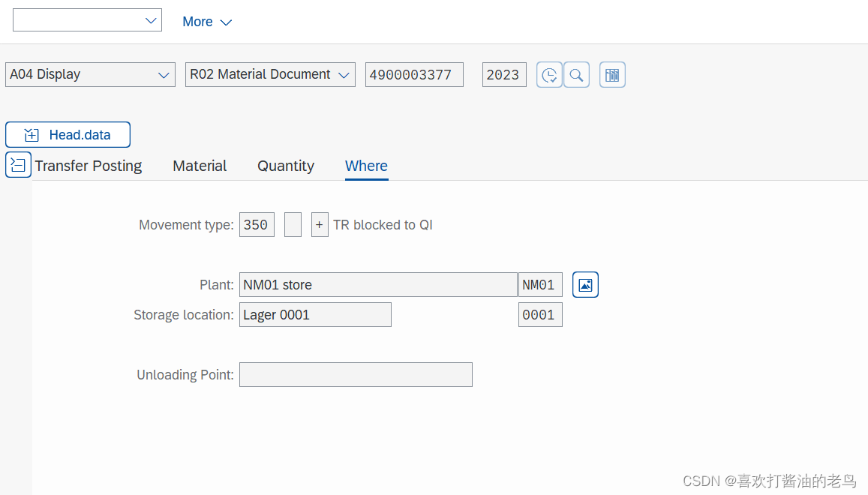This screenshot has height=495, width=868.
Task: Switch to the Quantity tab
Action: tap(285, 166)
